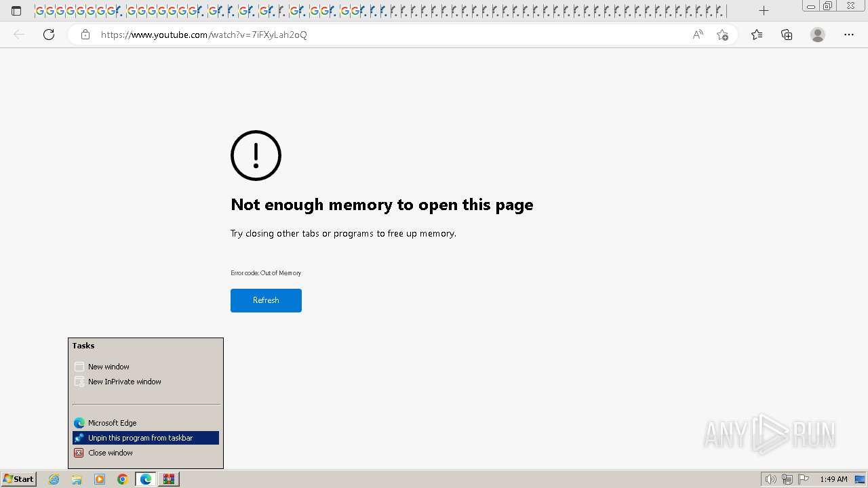Reload the page with toolbar refresh icon
This screenshot has height=488, width=868.
(49, 35)
